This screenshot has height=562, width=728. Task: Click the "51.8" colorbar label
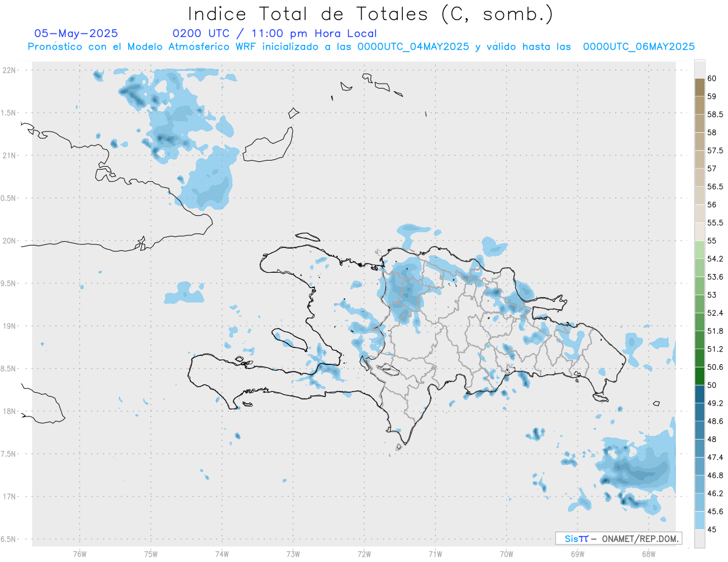click(x=715, y=331)
